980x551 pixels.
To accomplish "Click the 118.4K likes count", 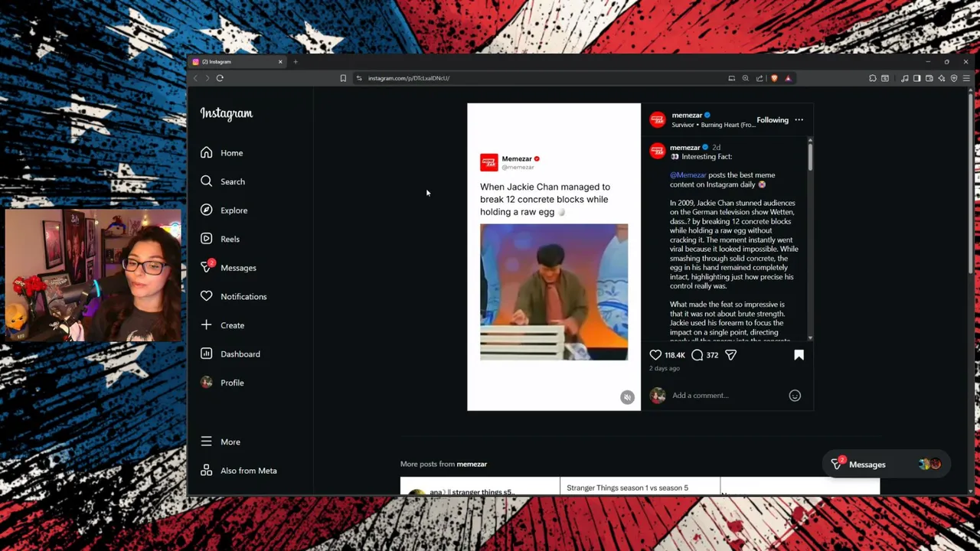I will click(675, 355).
